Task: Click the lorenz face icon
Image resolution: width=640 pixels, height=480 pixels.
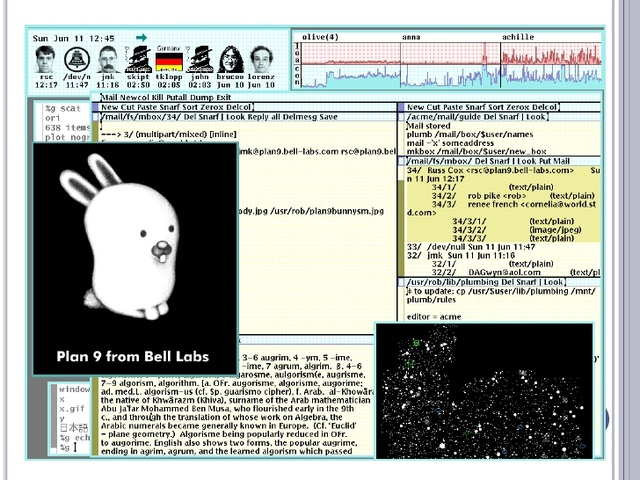Action: 262,59
